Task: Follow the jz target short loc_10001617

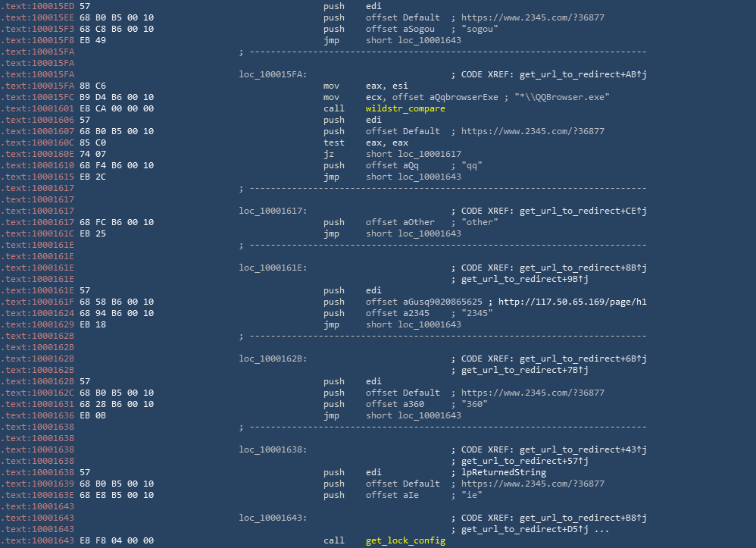Action: click(413, 154)
